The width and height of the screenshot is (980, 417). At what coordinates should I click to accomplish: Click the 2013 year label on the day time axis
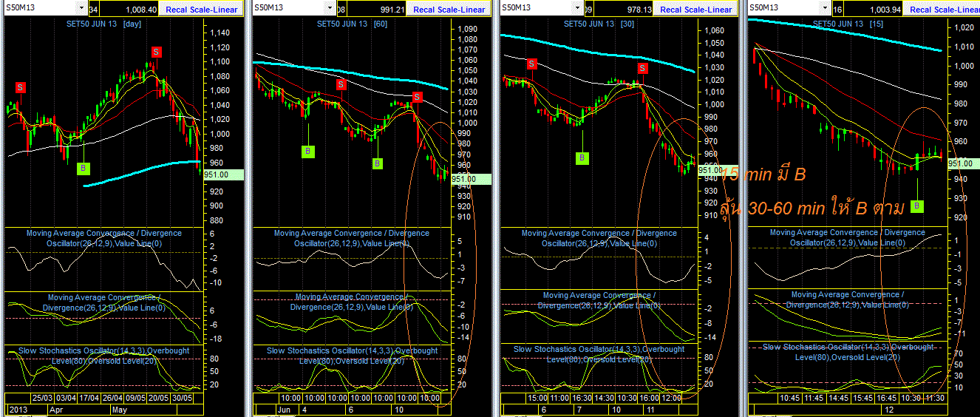tap(17, 409)
